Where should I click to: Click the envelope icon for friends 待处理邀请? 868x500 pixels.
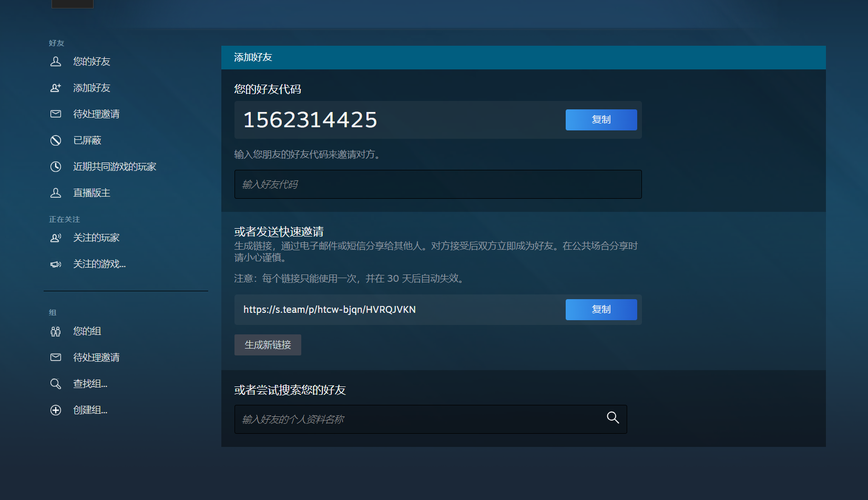point(56,114)
